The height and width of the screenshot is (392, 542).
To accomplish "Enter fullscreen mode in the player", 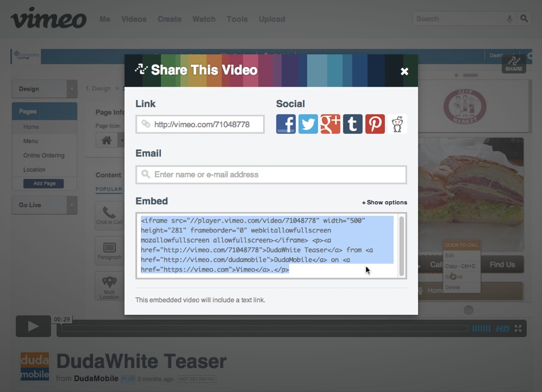I will pyautogui.click(x=518, y=328).
